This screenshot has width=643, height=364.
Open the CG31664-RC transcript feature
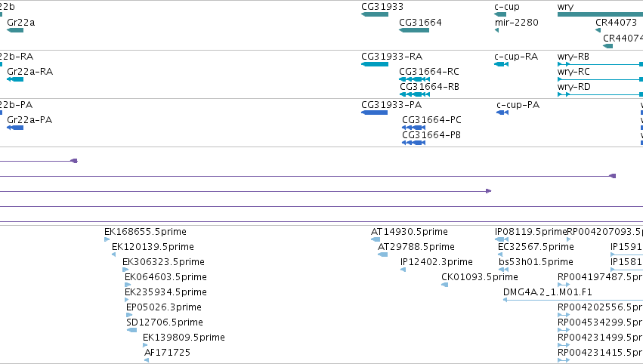[414, 79]
